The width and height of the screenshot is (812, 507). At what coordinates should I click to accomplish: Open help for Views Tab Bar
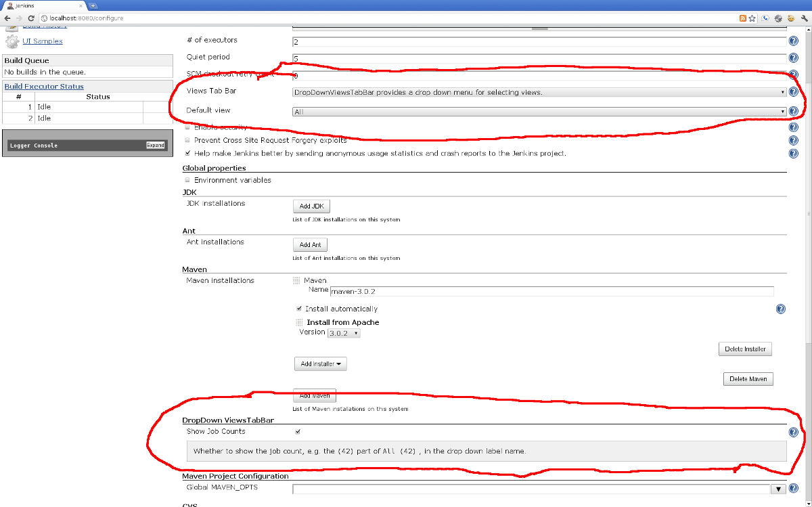pos(794,92)
